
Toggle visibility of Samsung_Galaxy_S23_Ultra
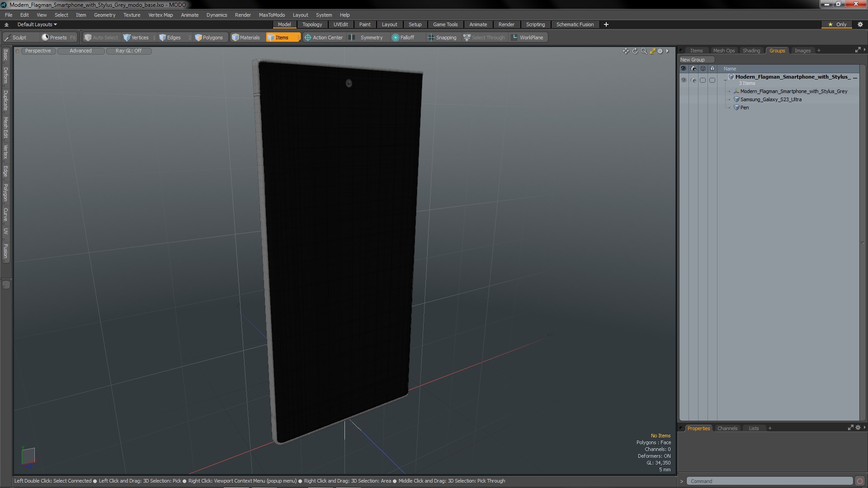point(684,99)
